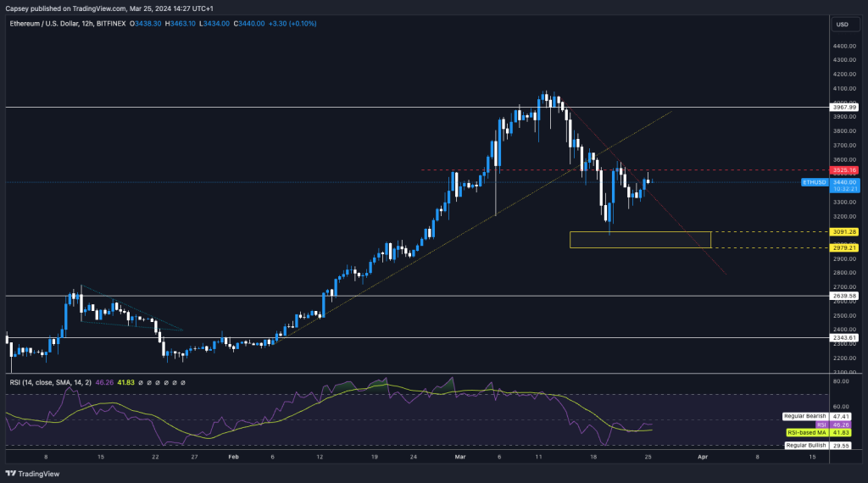The width and height of the screenshot is (868, 483).
Task: Click the 2639.58 price level label
Action: tap(844, 296)
